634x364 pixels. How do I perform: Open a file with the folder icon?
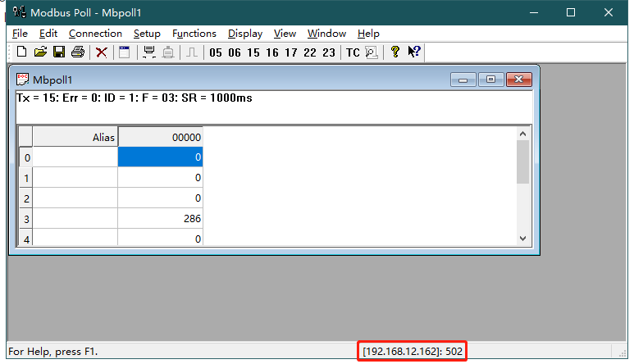pyautogui.click(x=40, y=52)
